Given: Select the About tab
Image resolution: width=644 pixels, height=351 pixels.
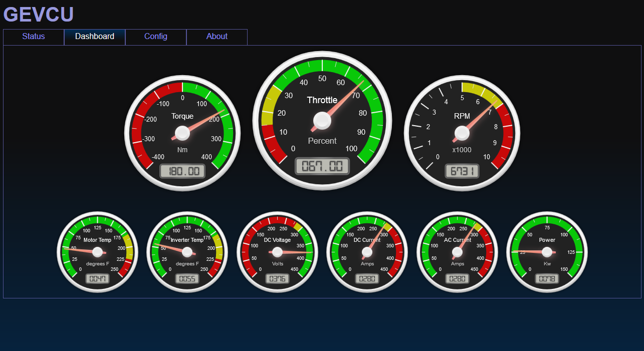Looking at the screenshot, I should pyautogui.click(x=217, y=37).
